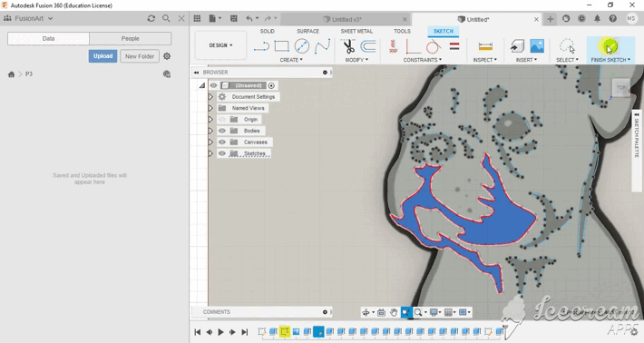Select the Fit Point Spline tool

tap(322, 46)
